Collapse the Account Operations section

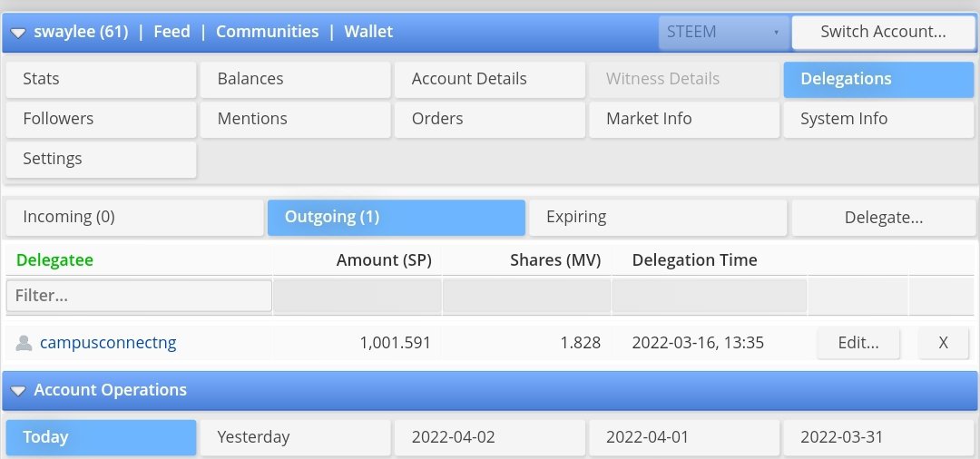pos(18,391)
